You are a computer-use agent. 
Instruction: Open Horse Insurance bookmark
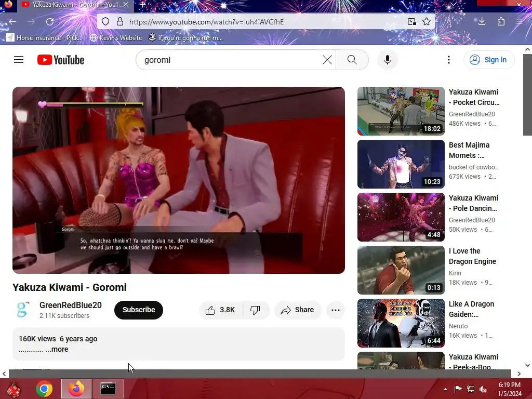(45, 37)
